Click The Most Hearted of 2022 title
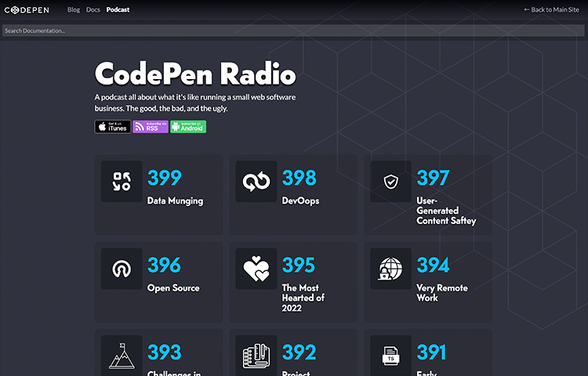 (x=303, y=298)
